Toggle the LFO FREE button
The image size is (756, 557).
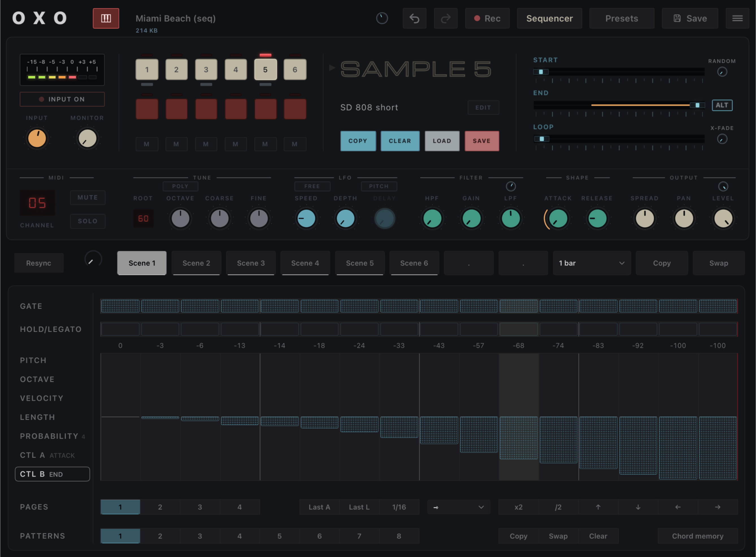[x=312, y=186]
